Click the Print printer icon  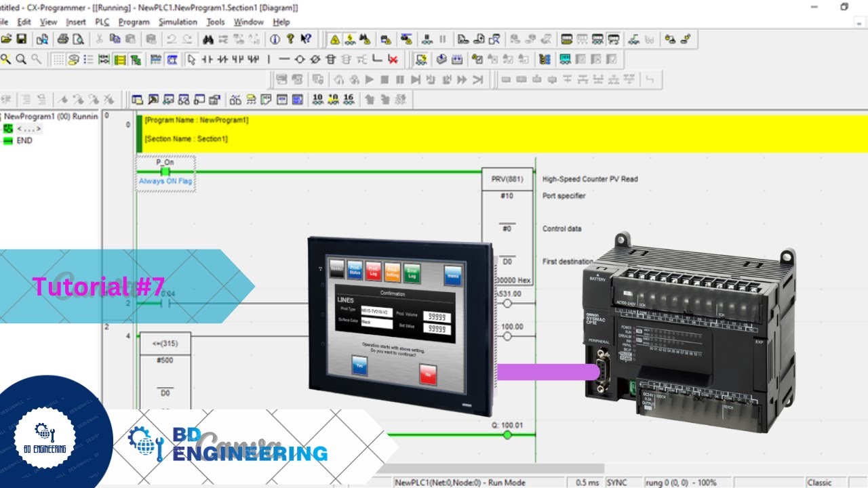tap(63, 39)
